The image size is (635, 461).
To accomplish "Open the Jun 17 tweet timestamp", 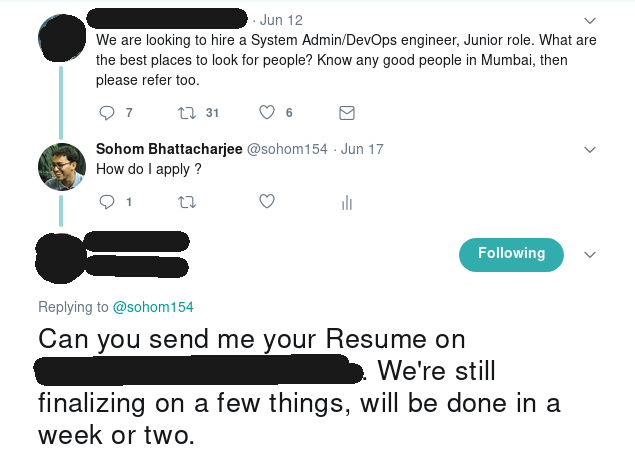I will (362, 149).
